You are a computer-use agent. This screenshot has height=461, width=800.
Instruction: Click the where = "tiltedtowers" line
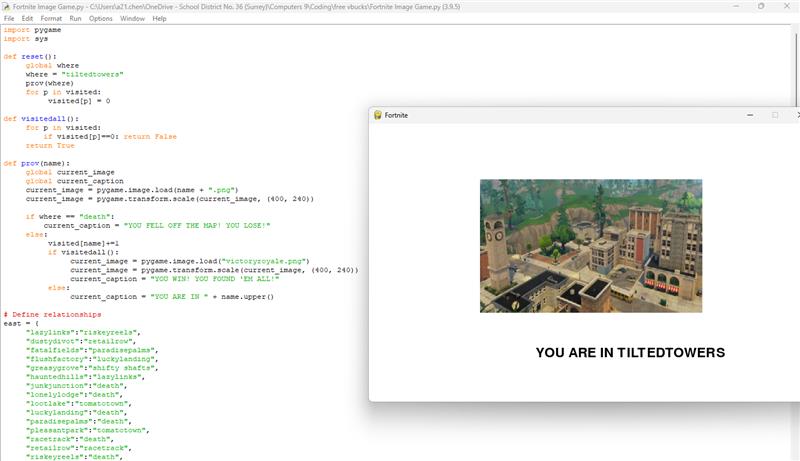click(x=74, y=74)
